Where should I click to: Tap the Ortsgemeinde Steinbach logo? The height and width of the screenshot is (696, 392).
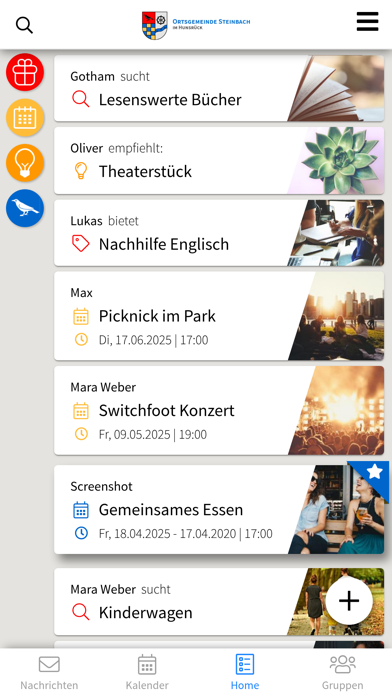[196, 25]
